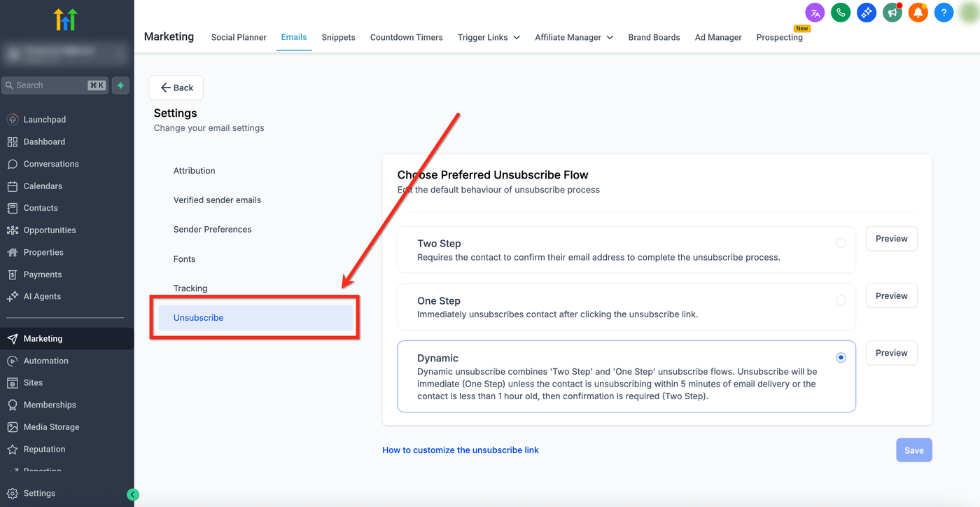Click the Properties house icon in sidebar
Viewport: 980px width, 507px height.
point(13,252)
